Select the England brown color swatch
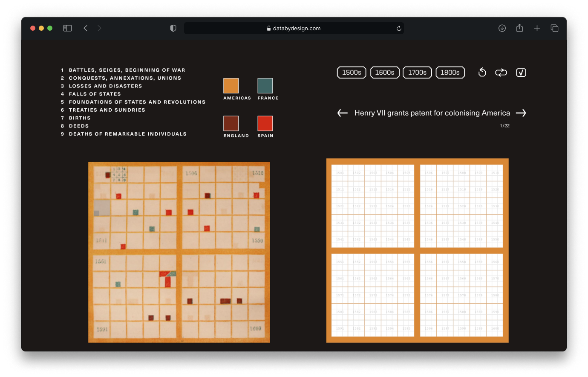Screen dimensions: 588x377 tap(231, 123)
